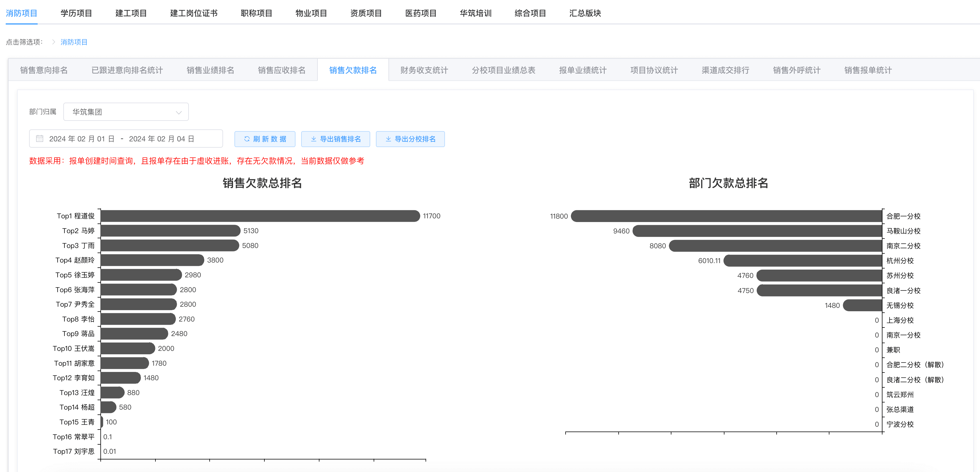
Task: Click the breadcrumb chevron arrow before 消防项目
Action: coord(54,42)
